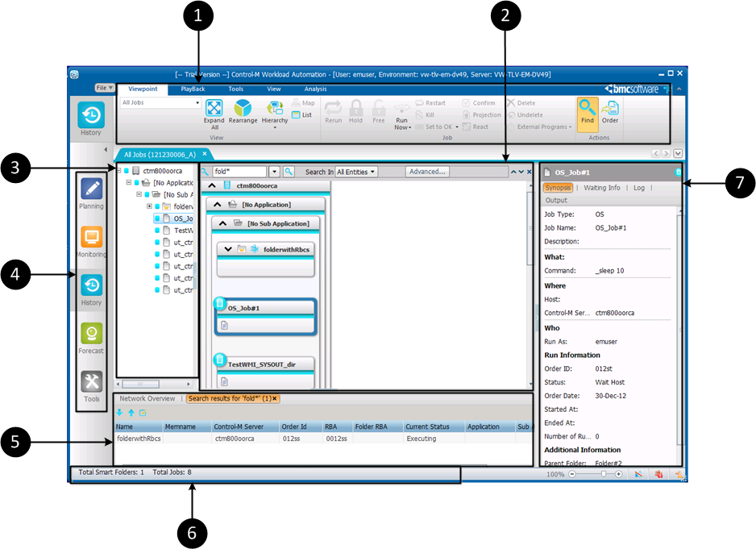Open the Waiting Info tab in job details
The height and width of the screenshot is (549, 756).
click(x=601, y=188)
